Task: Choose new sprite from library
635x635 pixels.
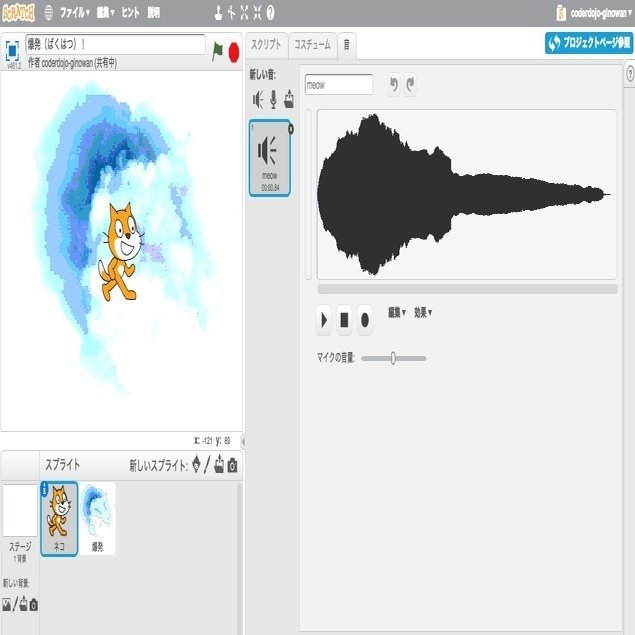Action: click(x=196, y=464)
